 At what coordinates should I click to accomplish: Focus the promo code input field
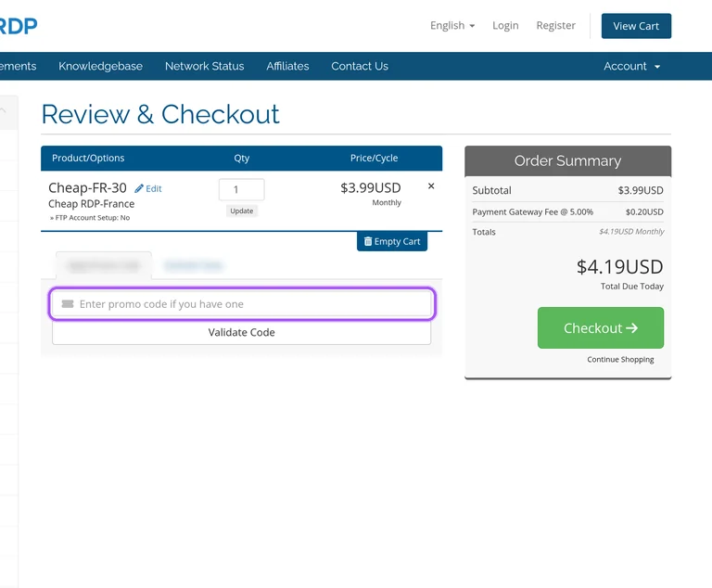[242, 304]
